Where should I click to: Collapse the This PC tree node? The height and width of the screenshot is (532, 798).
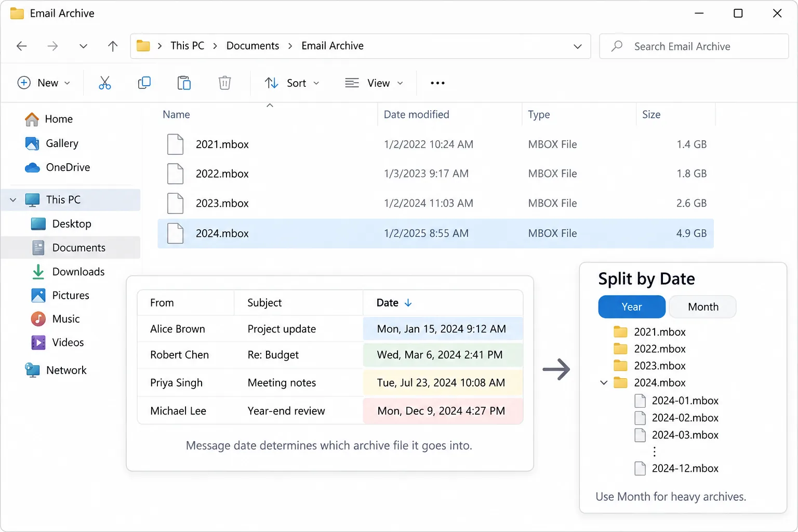point(13,200)
